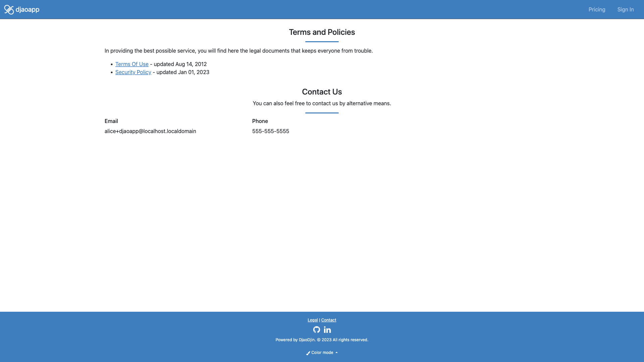Viewport: 644px width, 362px height.
Task: Click the email alice+djaoapp@localhost.localdomain
Action: (x=150, y=131)
